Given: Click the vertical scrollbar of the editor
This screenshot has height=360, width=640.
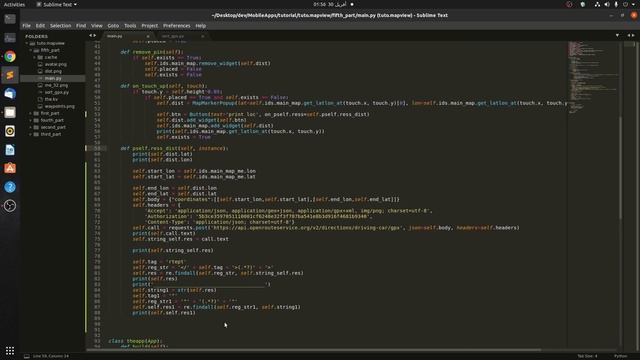Looking at the screenshot, I should pos(621,167).
